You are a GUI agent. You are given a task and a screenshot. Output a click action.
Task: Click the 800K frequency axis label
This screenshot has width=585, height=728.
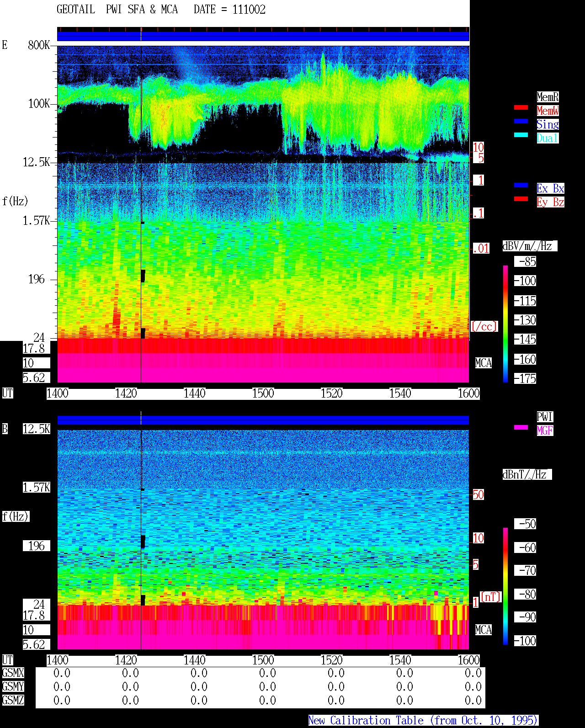click(x=39, y=45)
